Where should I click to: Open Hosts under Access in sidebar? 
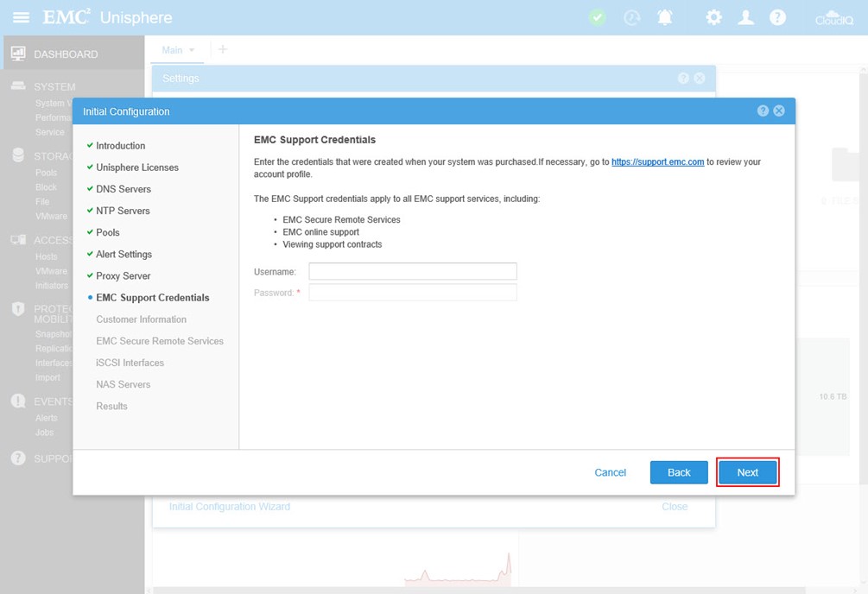click(46, 256)
